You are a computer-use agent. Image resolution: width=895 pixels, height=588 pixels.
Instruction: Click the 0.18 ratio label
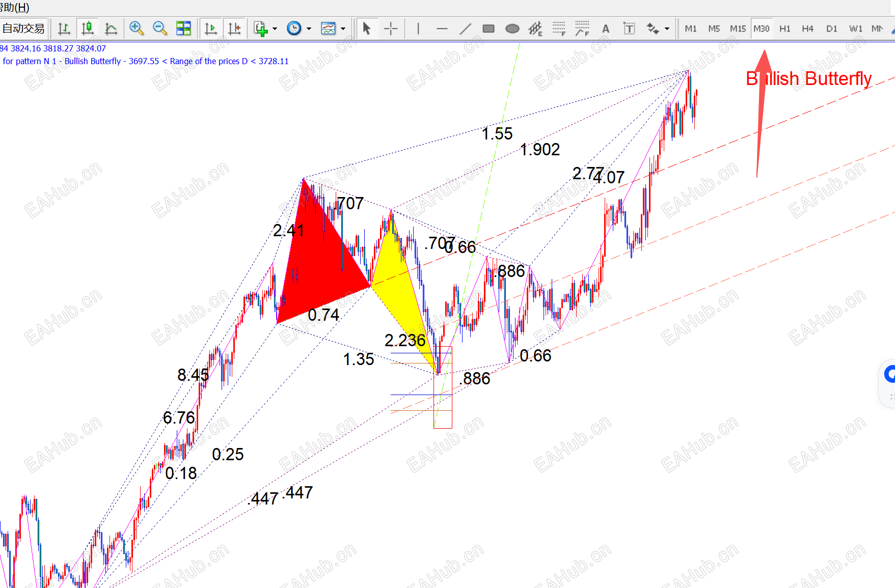pos(181,473)
